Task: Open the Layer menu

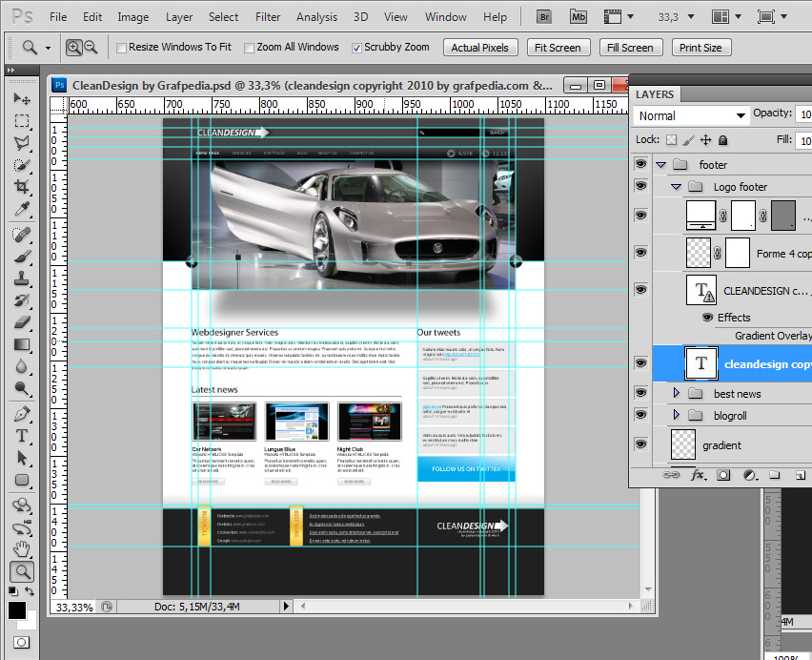Action: click(179, 17)
